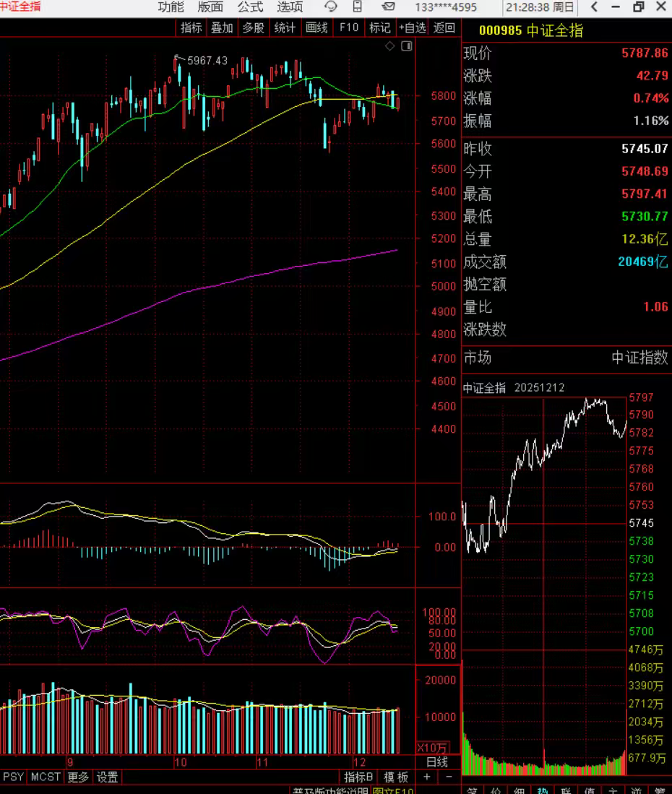Click the 设置 indicator settings button
Viewport: 672px width, 794px height.
click(x=108, y=777)
